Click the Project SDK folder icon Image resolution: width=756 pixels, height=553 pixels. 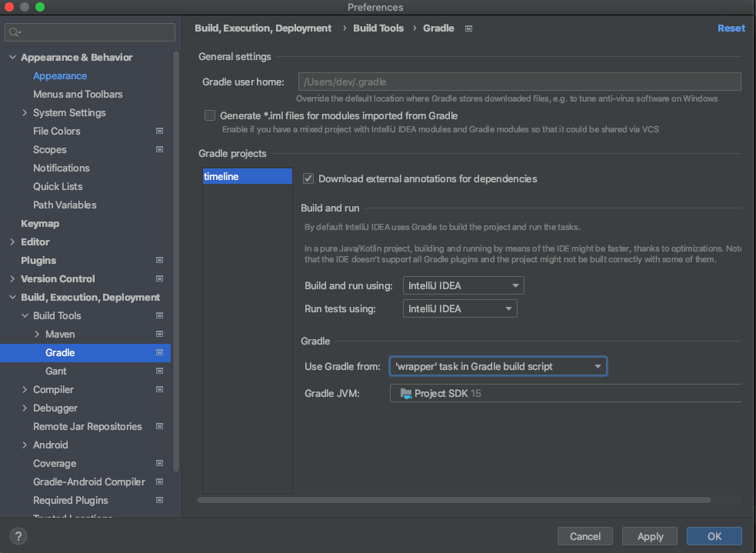click(x=406, y=394)
